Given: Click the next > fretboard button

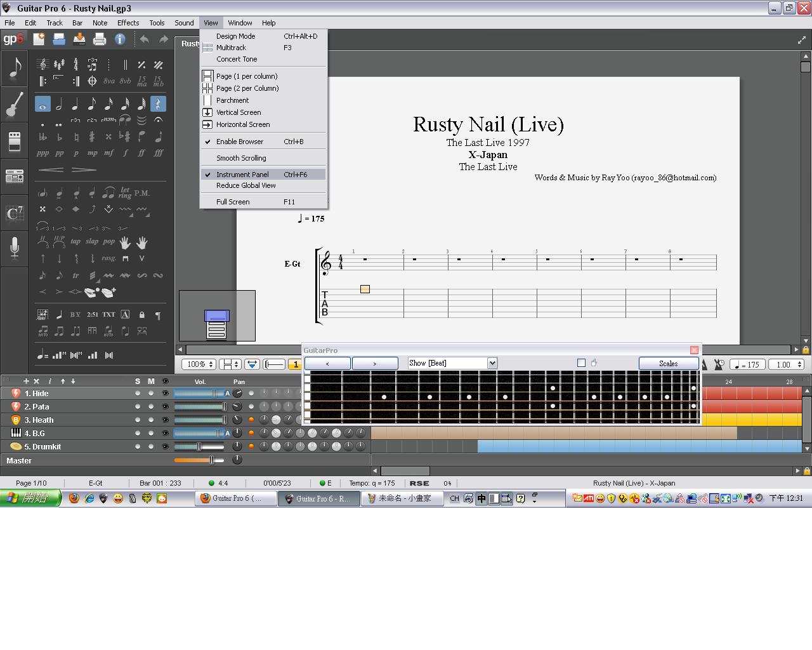Looking at the screenshot, I should coord(375,364).
